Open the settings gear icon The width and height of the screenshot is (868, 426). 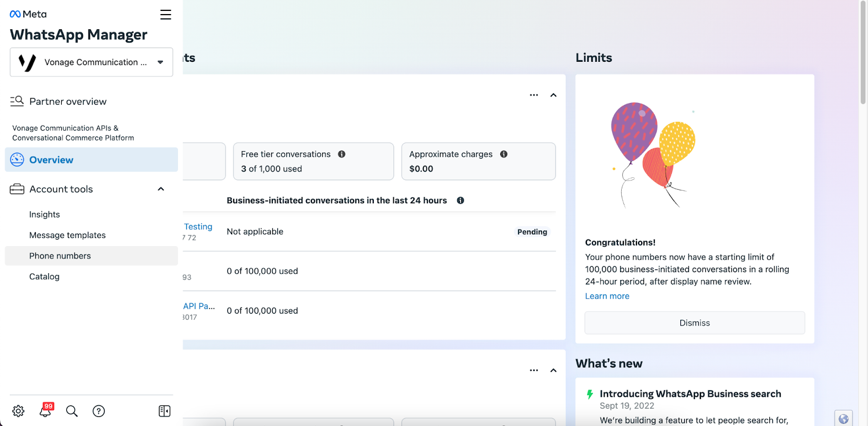point(18,411)
